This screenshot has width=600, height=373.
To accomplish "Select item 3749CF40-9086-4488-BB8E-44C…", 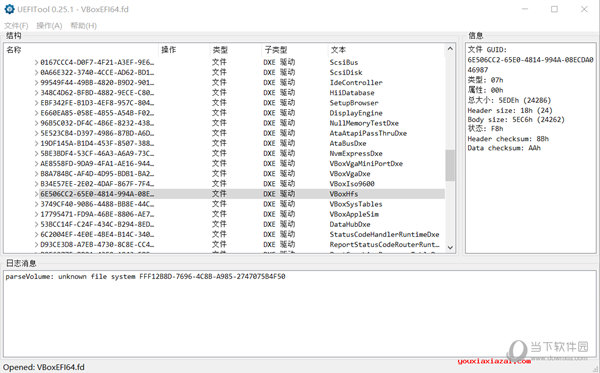I will (97, 204).
